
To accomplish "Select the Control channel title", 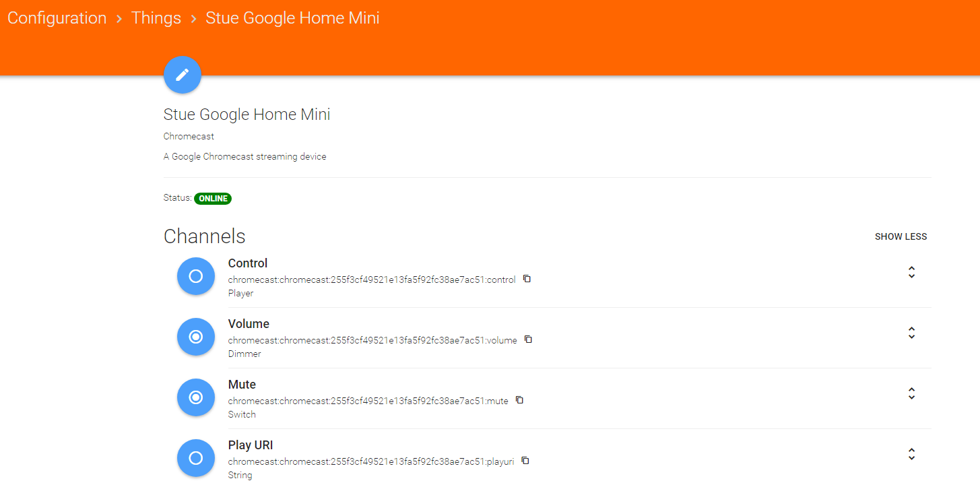I will pyautogui.click(x=248, y=263).
